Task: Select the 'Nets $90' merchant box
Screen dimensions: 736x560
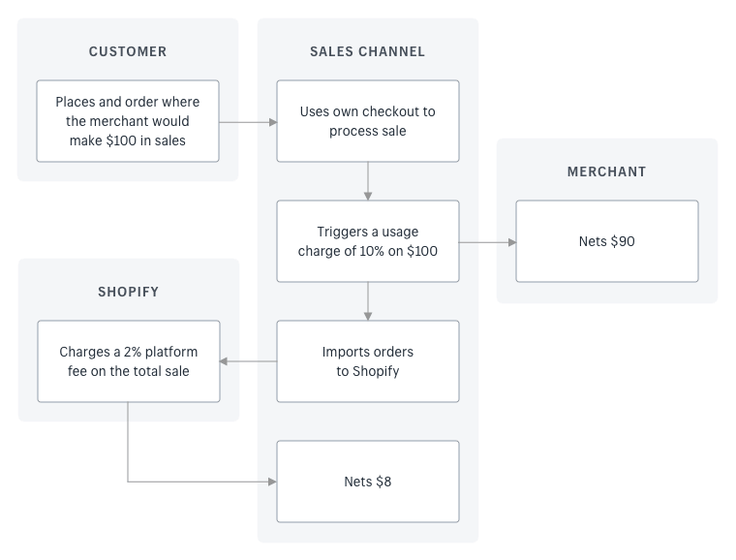Action: 607,241
